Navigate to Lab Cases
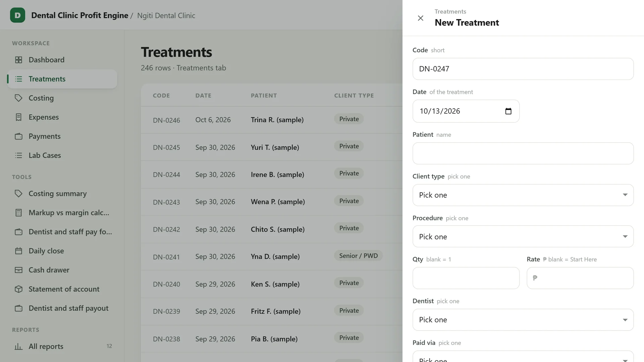Image resolution: width=644 pixels, height=362 pixels. [x=62, y=155]
